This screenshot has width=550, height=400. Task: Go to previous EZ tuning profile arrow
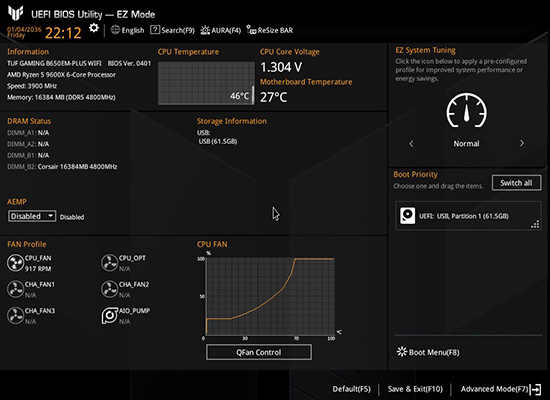[411, 144]
